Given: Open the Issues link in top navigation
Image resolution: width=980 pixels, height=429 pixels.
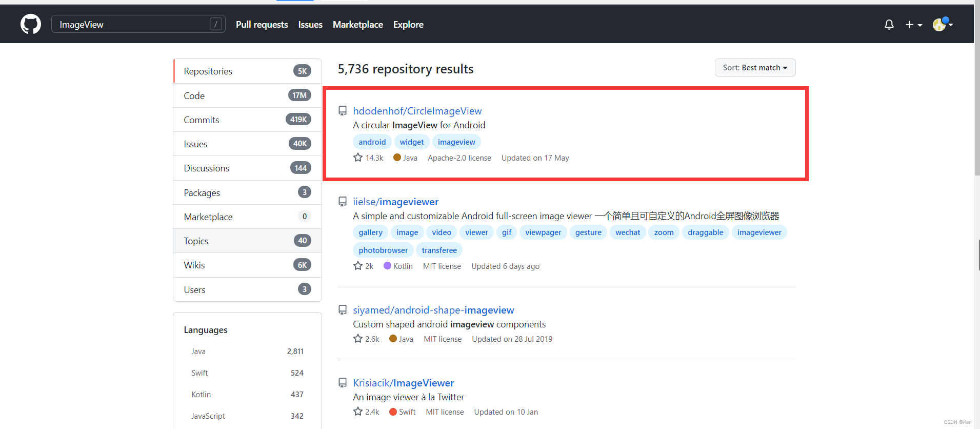Looking at the screenshot, I should click(x=310, y=24).
